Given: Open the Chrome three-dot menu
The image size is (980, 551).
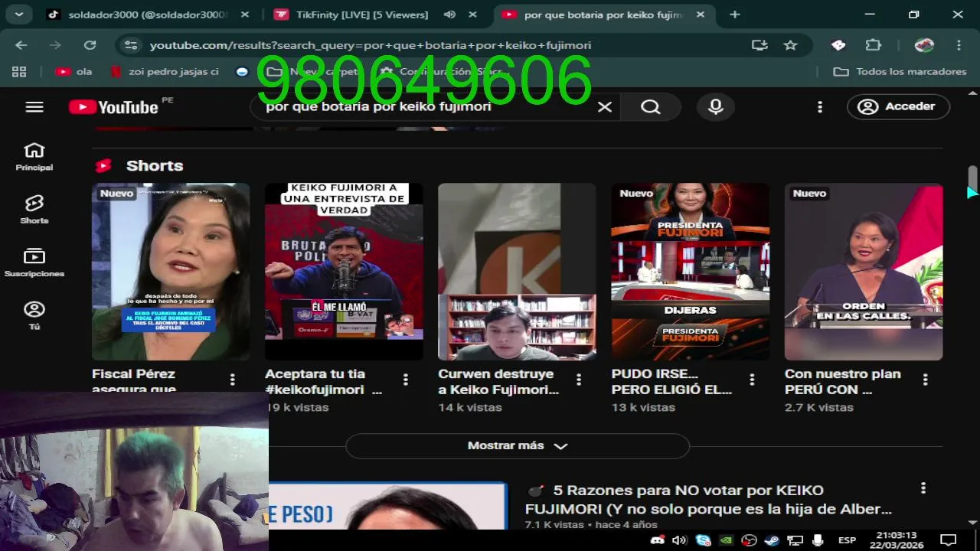Looking at the screenshot, I should tap(959, 45).
